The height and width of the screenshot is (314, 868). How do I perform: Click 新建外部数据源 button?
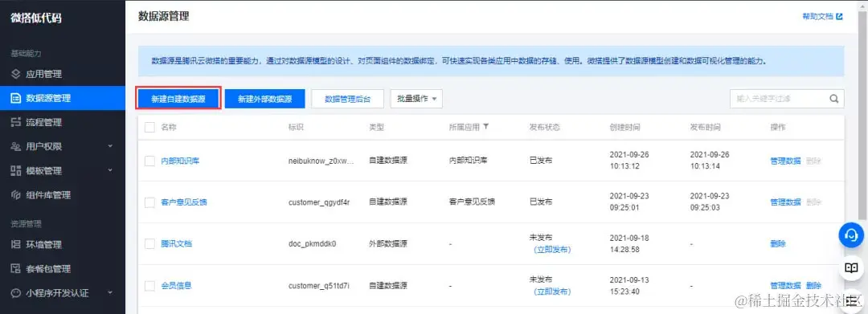(265, 99)
